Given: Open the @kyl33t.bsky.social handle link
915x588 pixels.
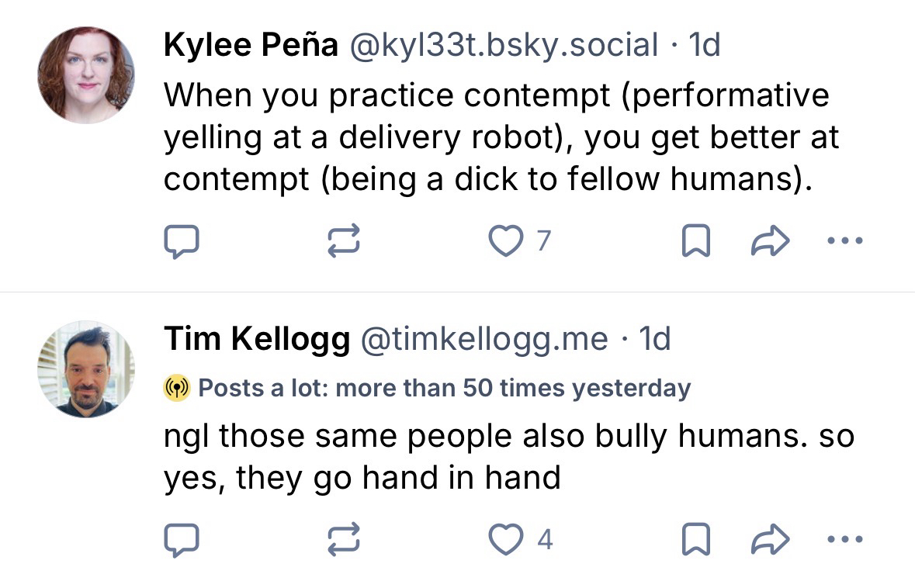Looking at the screenshot, I should click(504, 47).
